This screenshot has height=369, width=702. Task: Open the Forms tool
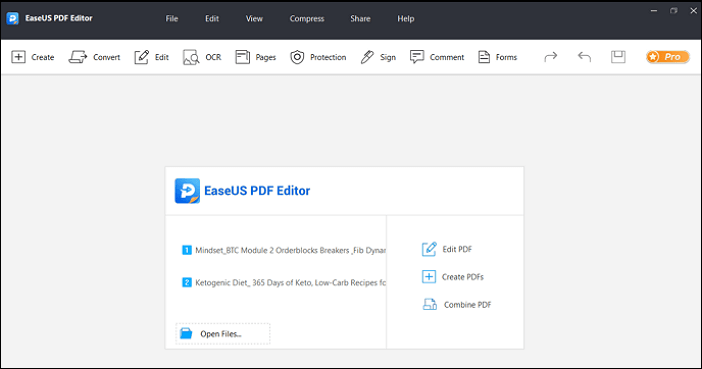pos(497,57)
